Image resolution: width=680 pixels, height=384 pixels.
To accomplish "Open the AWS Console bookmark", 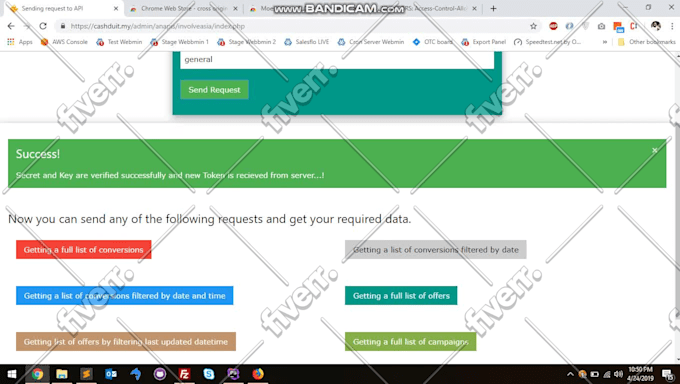I will pyautogui.click(x=64, y=42).
